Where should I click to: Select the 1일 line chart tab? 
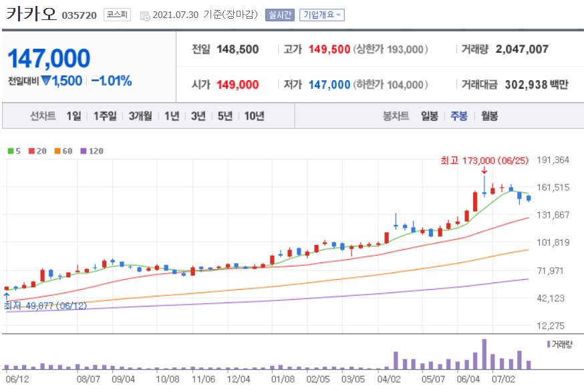(74, 116)
